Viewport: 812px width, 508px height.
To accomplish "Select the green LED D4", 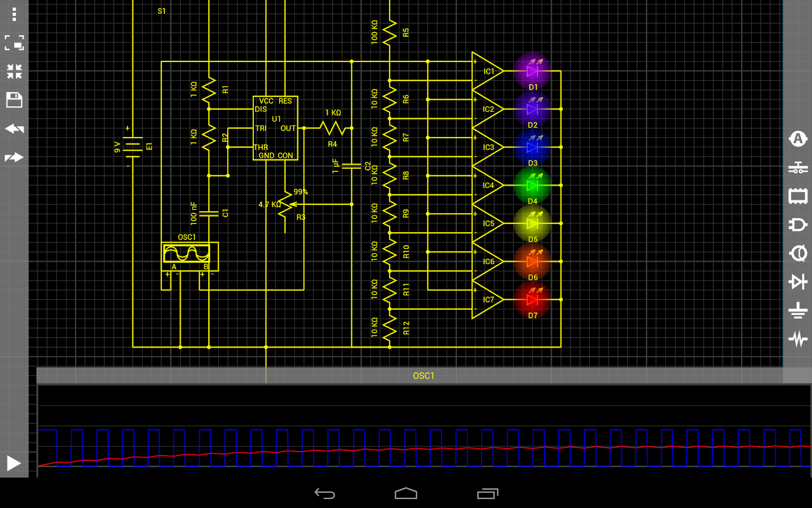I will (532, 185).
